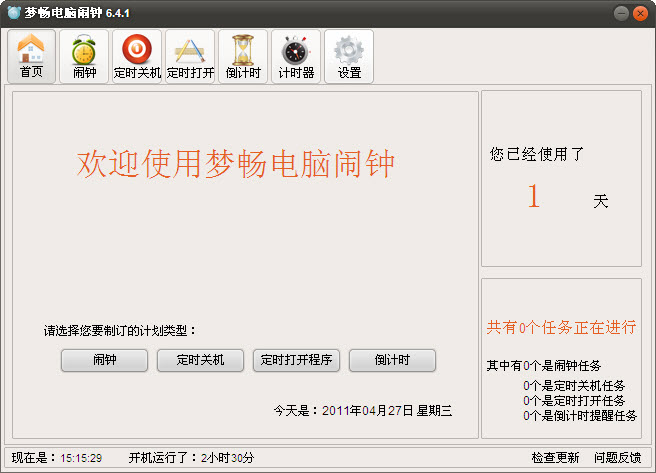Open the 定时关机 red power toolbar icon

tap(137, 56)
